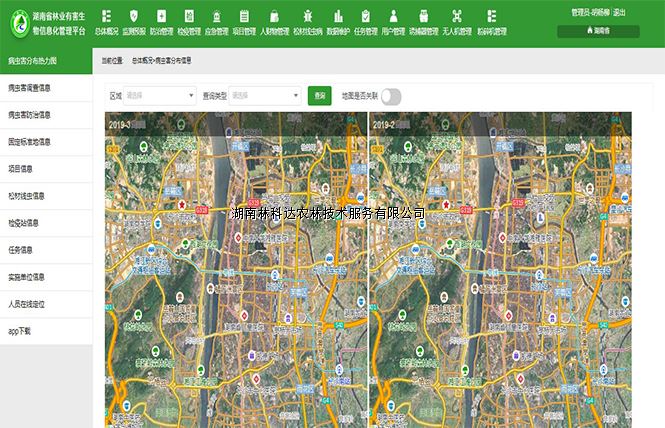Click the 监测预报 monitoring icon

(x=134, y=15)
